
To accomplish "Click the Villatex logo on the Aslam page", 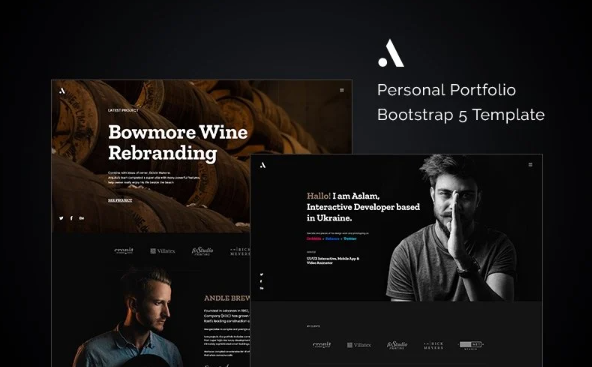I will pyautogui.click(x=359, y=345).
